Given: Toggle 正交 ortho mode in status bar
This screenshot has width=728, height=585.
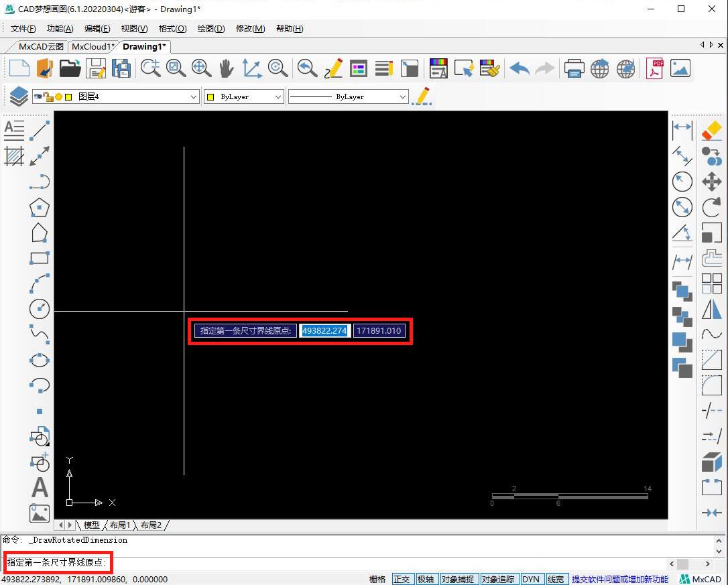Looking at the screenshot, I should 402,579.
